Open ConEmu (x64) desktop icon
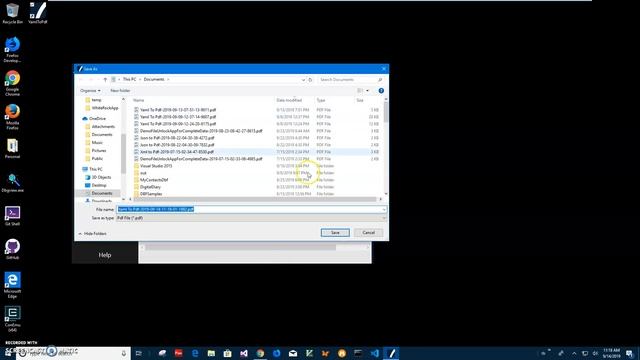The height and width of the screenshot is (360, 640). tap(12, 319)
